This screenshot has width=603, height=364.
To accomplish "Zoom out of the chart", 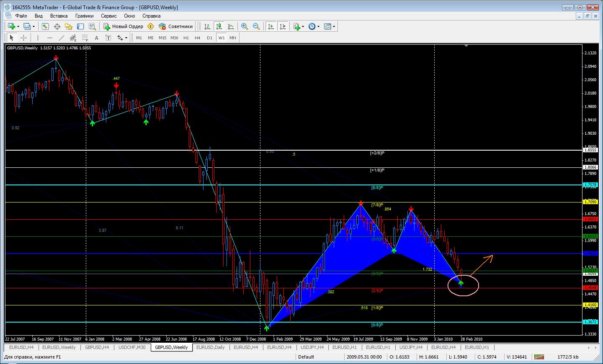I will pyautogui.click(x=256, y=26).
